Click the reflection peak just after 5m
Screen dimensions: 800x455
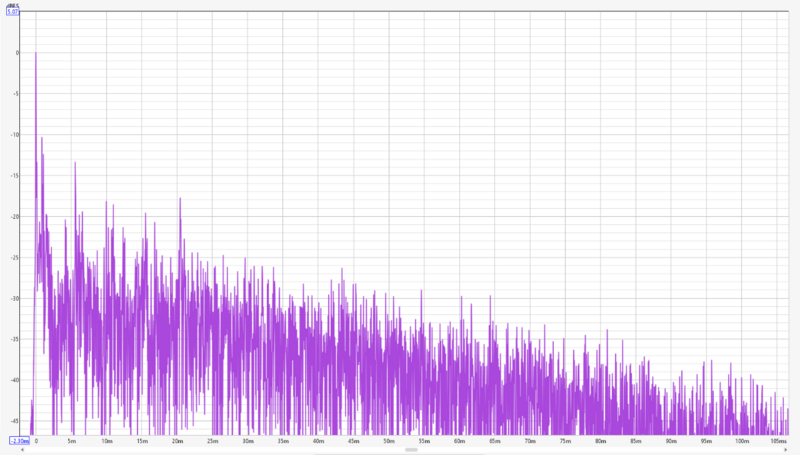click(75, 164)
